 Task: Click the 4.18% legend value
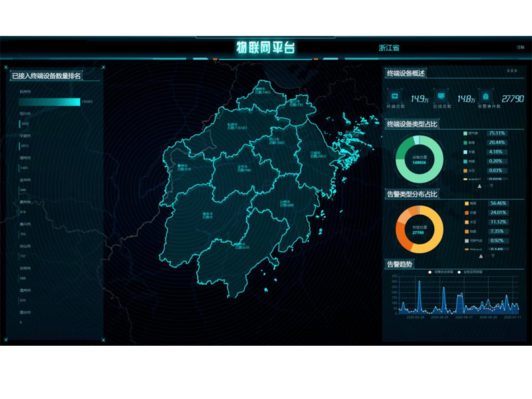(495, 152)
